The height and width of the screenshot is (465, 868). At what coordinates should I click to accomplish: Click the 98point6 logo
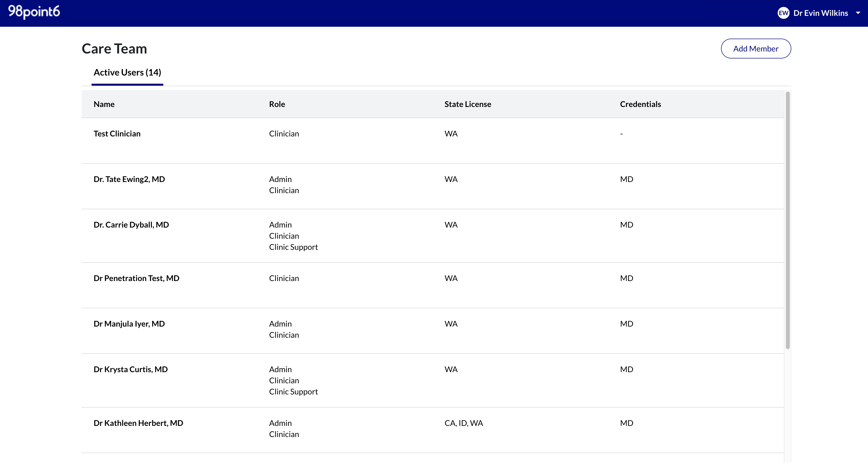coord(34,12)
